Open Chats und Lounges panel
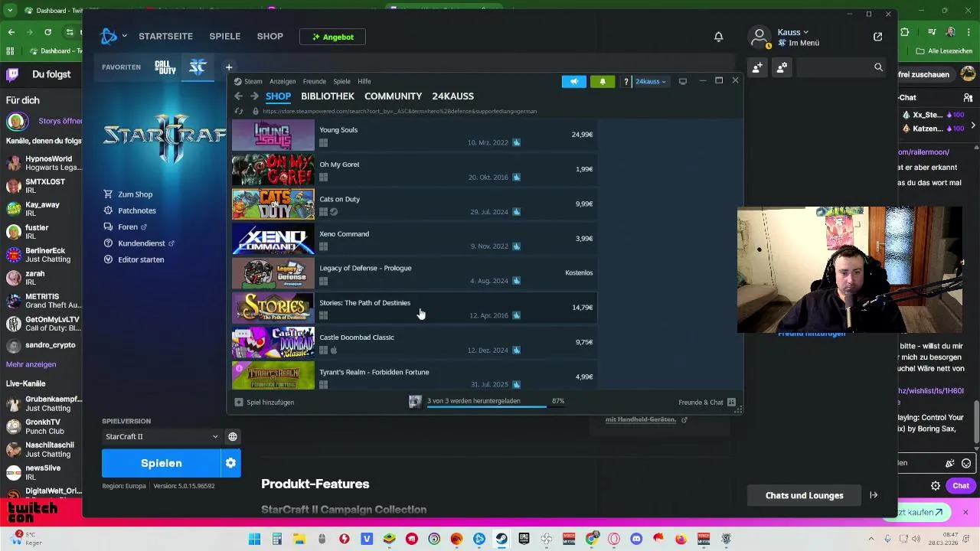The height and width of the screenshot is (551, 980). point(804,495)
